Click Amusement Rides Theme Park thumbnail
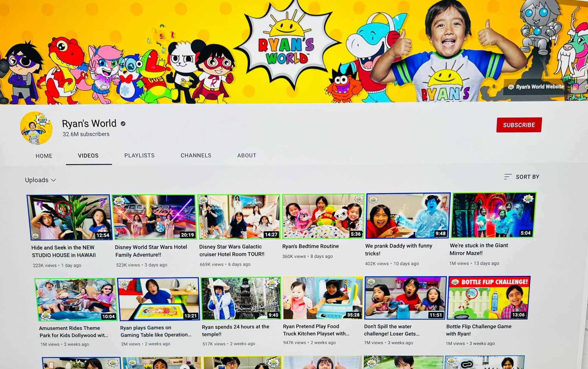Screen dimensions: 588x369 (75, 299)
